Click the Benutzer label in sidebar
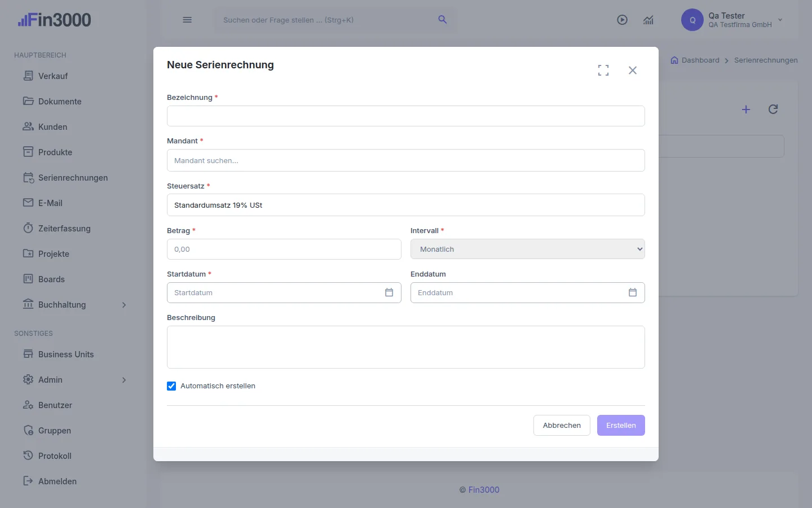Screen dimensions: 812x508 pos(55,405)
